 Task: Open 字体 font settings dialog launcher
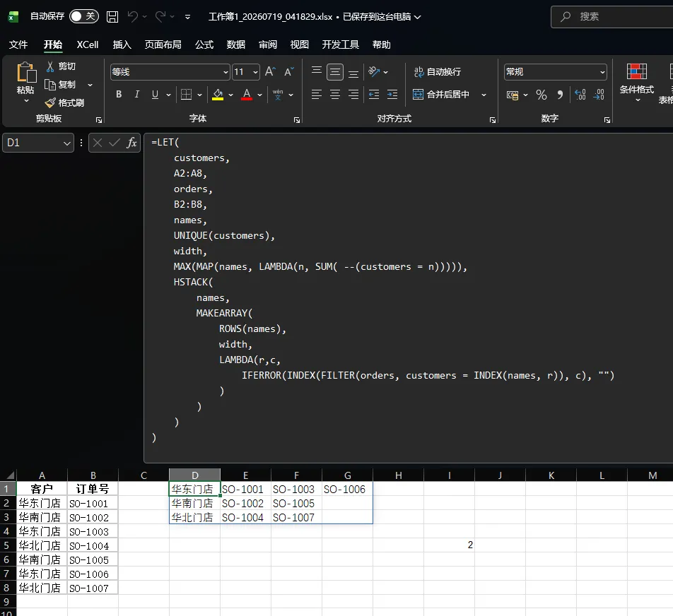pos(297,120)
